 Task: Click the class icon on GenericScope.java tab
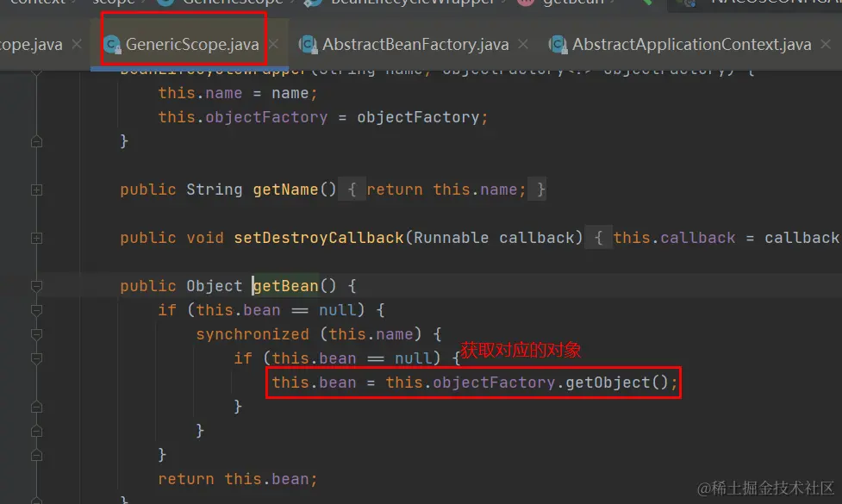pyautogui.click(x=112, y=45)
